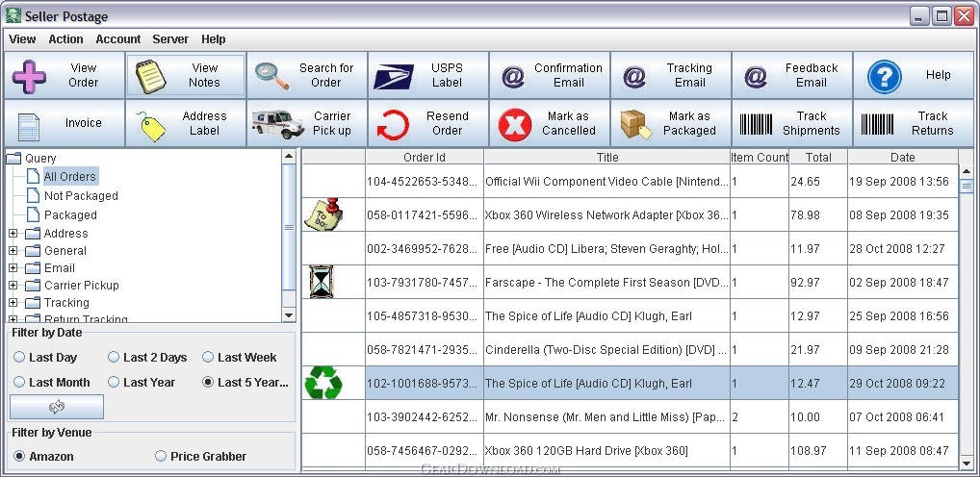980x477 pixels.
Task: Click the To Do note icon in Xbox Wireless Adapter row
Action: 323,214
